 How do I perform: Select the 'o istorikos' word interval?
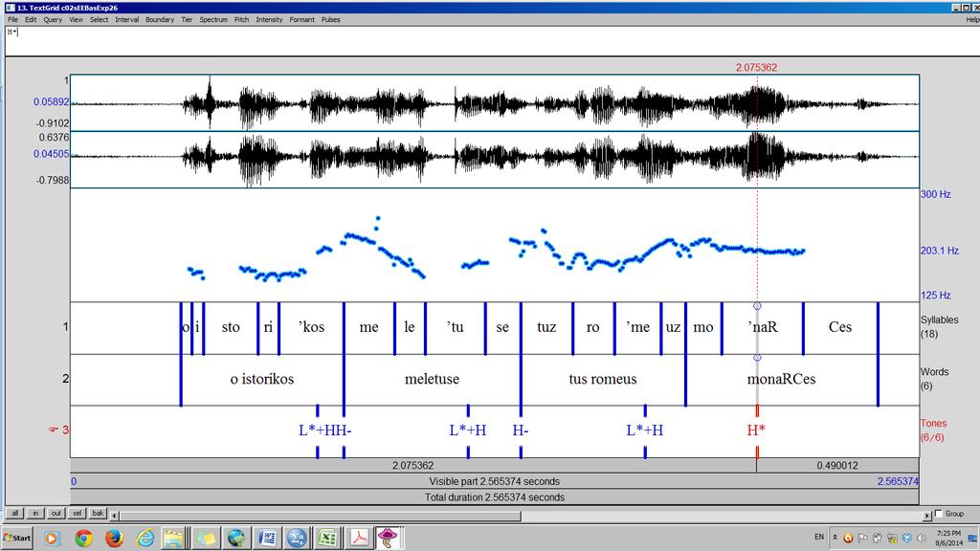(262, 379)
